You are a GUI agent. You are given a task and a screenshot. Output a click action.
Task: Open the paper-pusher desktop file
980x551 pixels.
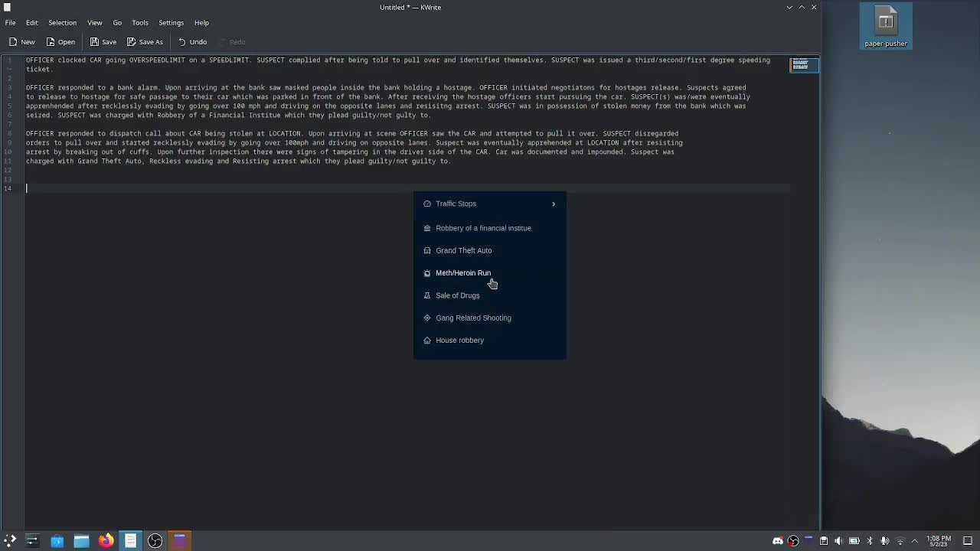[886, 27]
